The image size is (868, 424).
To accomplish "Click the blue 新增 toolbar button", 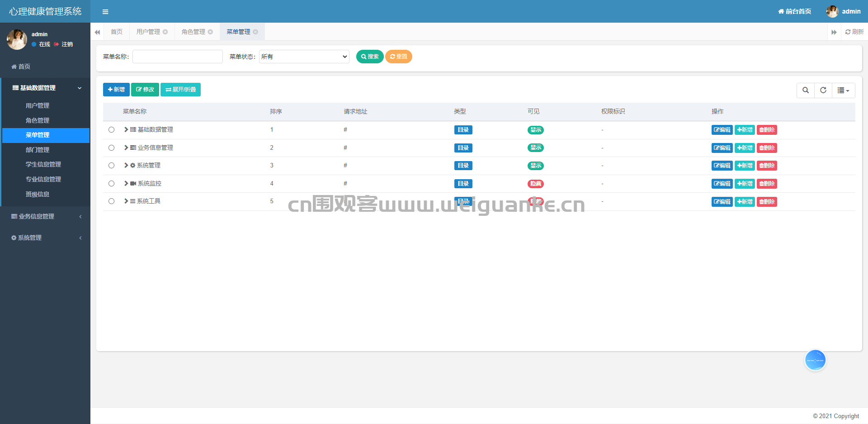I will [x=116, y=90].
